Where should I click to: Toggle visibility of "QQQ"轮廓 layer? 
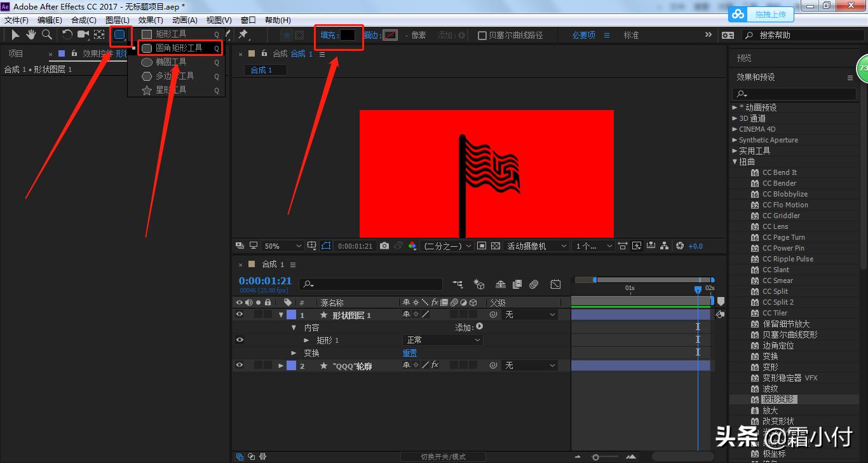click(240, 366)
